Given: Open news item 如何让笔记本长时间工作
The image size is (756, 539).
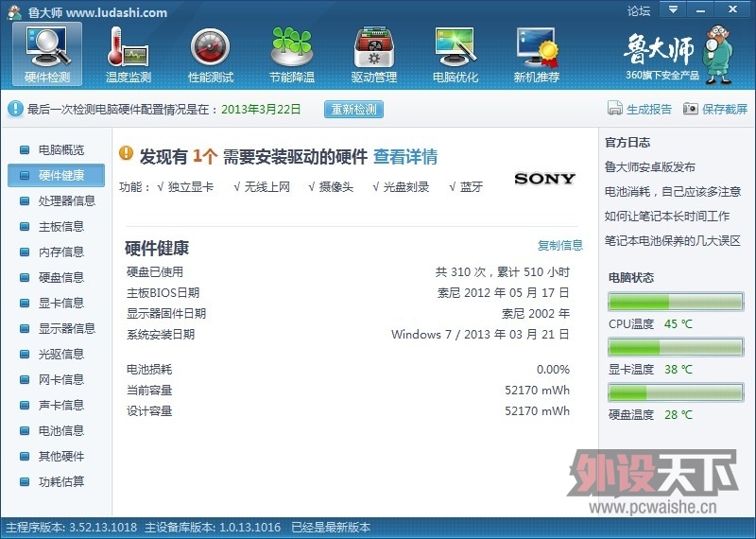Looking at the screenshot, I should 667,217.
